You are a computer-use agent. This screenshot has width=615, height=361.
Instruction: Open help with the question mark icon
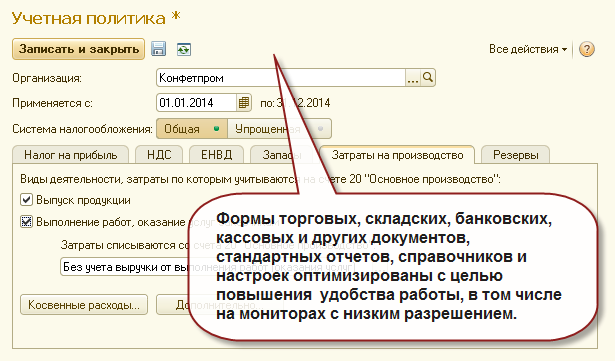tap(587, 49)
